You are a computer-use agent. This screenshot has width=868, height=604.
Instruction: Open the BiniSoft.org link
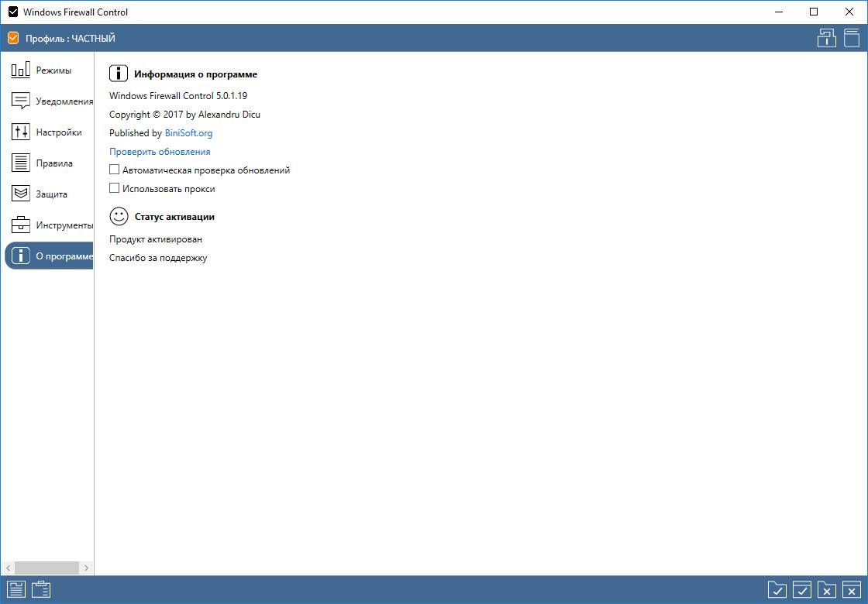point(188,132)
